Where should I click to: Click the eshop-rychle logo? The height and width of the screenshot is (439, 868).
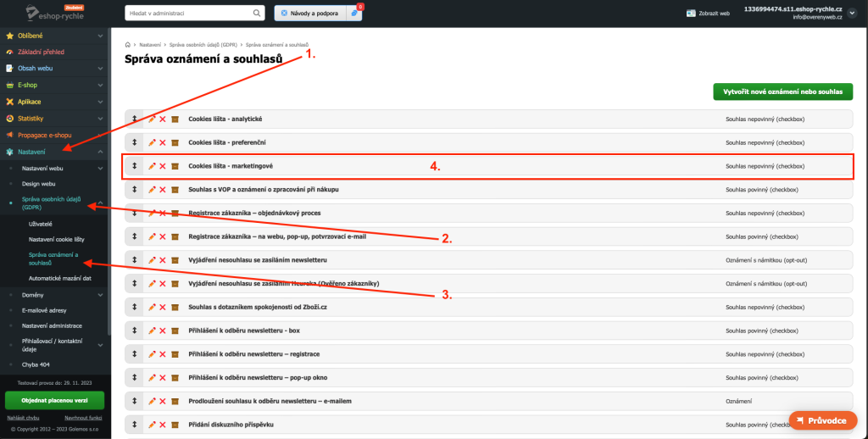55,14
